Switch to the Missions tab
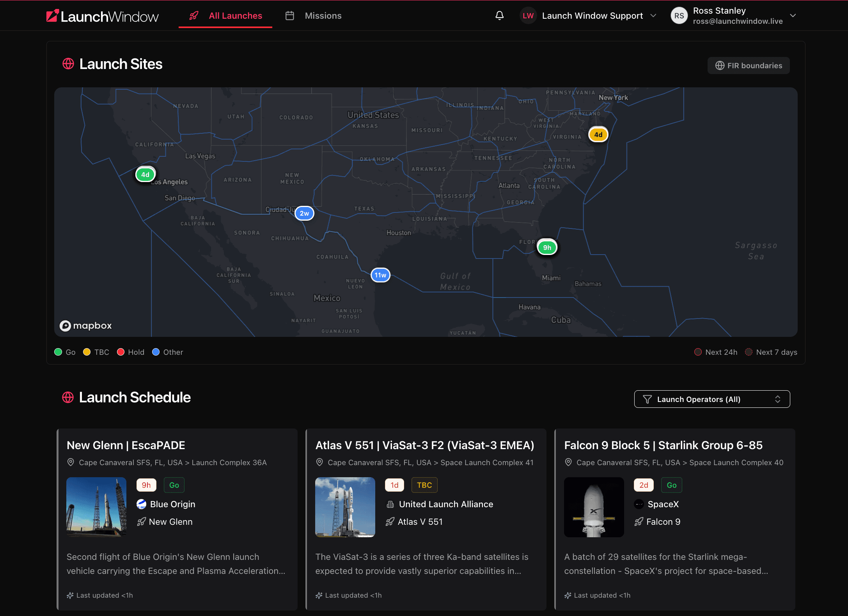848x616 pixels. pos(323,16)
